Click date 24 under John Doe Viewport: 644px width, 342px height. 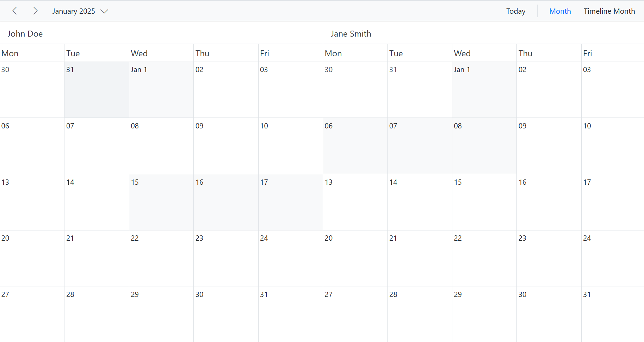pos(264,238)
